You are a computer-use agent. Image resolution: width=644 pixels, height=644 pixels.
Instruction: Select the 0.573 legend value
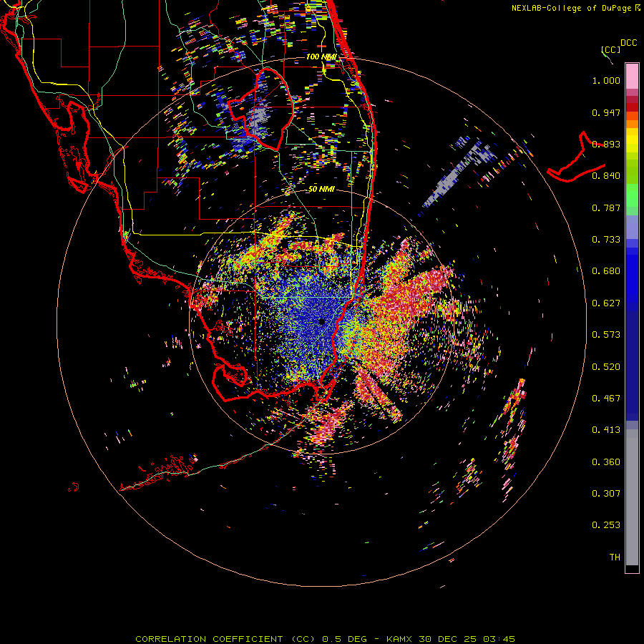[606, 335]
